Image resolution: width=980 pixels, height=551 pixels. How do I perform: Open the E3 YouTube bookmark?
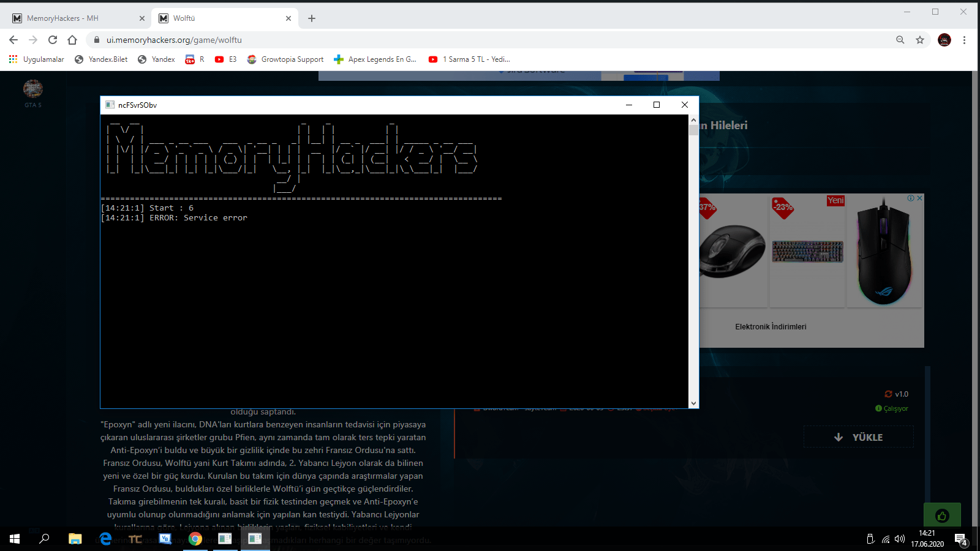225,59
